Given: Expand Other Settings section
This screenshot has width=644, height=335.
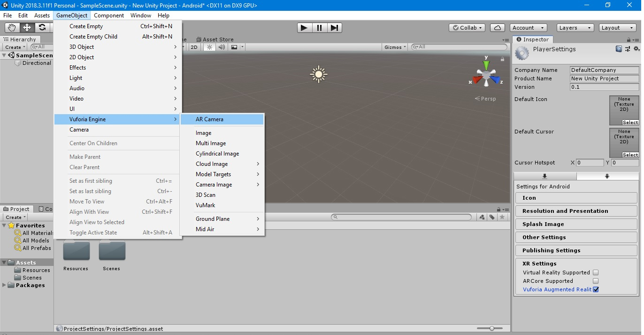Looking at the screenshot, I should point(576,237).
